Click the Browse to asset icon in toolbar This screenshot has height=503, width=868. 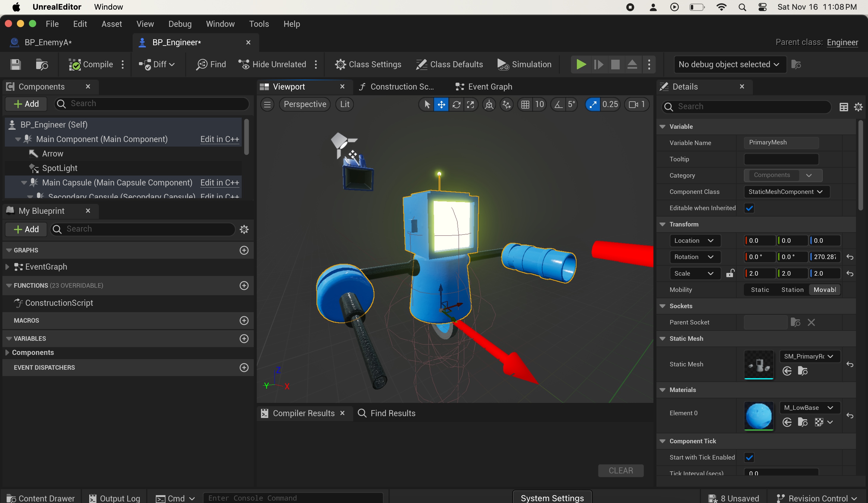(x=42, y=65)
